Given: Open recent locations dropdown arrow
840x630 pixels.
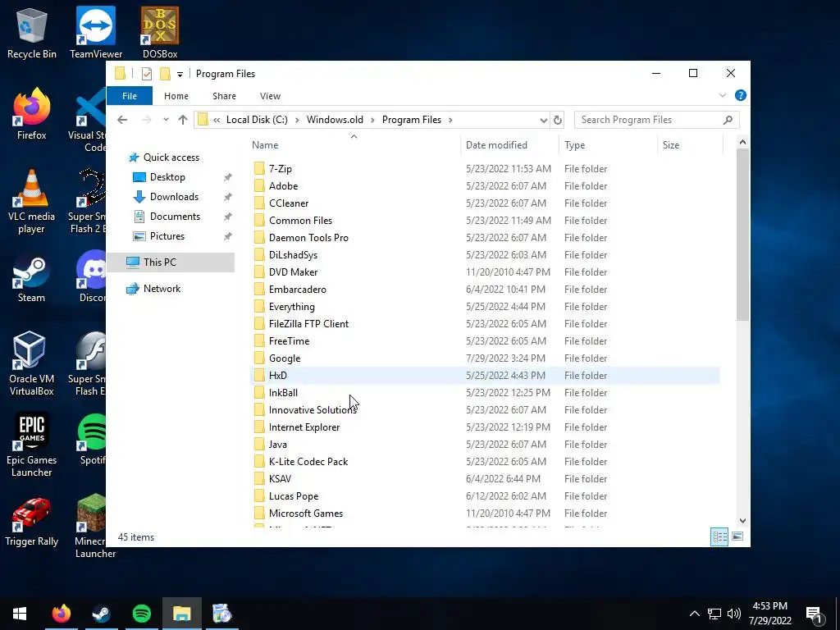Looking at the screenshot, I should (166, 120).
